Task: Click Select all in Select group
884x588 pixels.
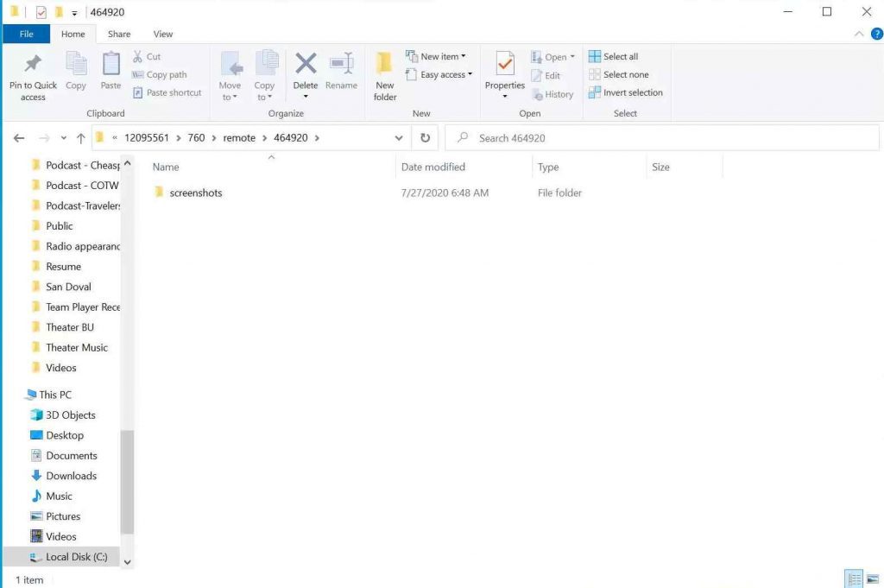Action: click(614, 56)
